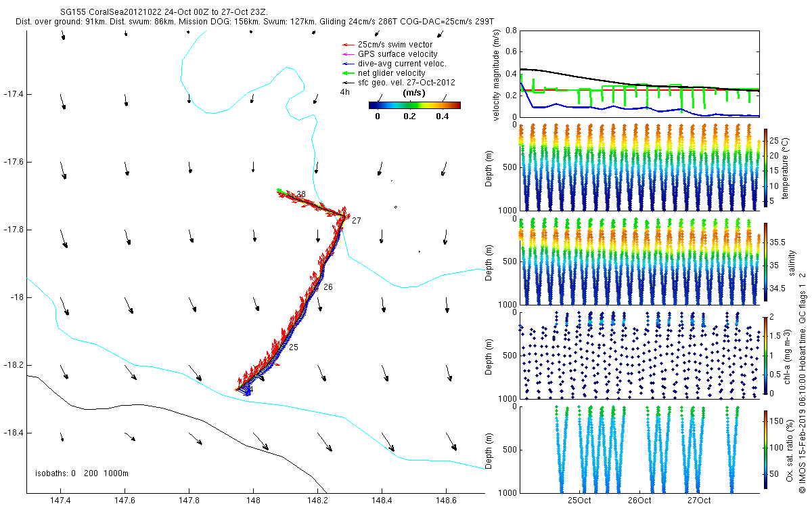The height and width of the screenshot is (508, 812).
Task: Click the 'salinity' colorbar label
Action: 792,262
